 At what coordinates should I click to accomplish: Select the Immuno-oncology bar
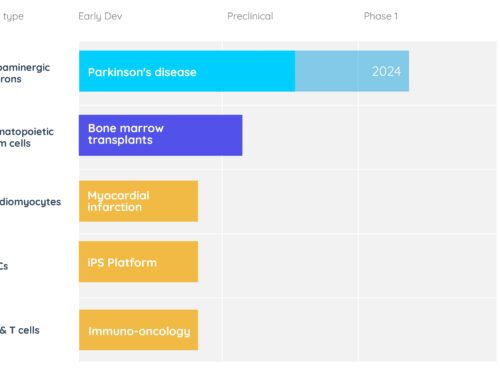(138, 330)
